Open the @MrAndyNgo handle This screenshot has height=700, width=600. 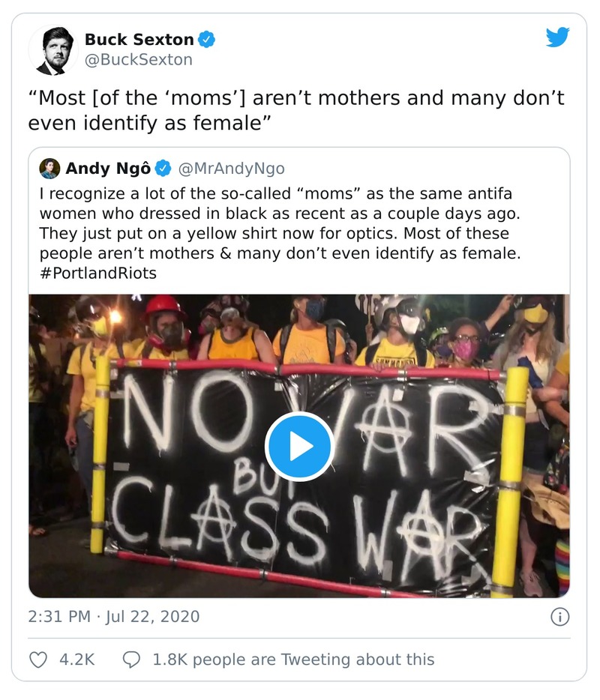click(x=231, y=168)
